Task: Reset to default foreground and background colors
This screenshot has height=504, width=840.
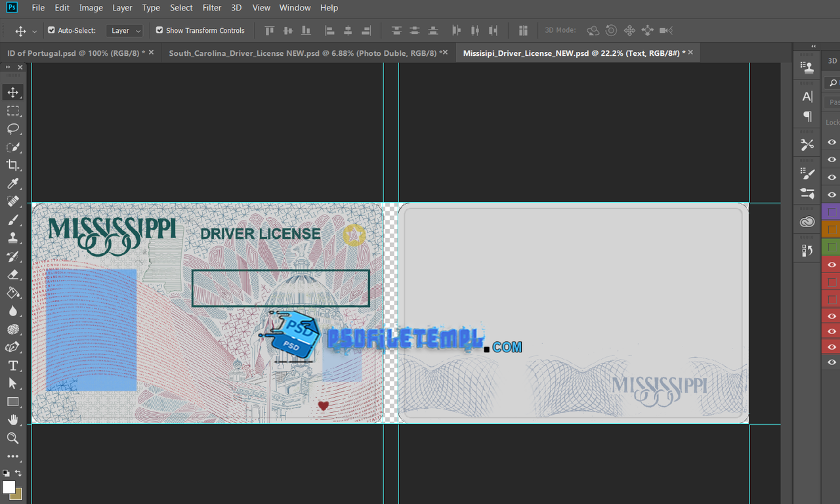Action: tap(6, 472)
